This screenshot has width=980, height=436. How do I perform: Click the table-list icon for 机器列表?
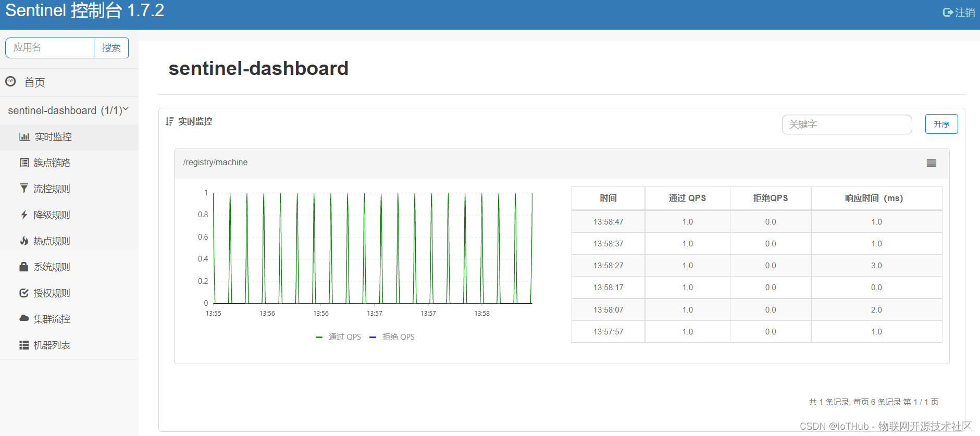coord(24,345)
